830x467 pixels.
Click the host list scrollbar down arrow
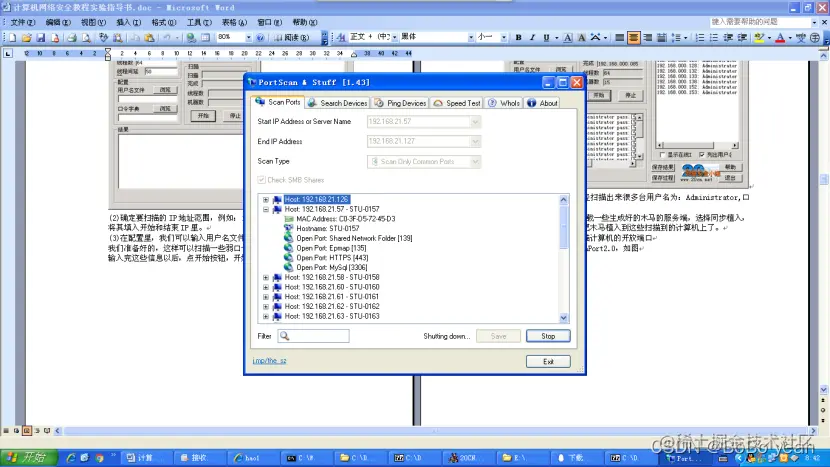[x=563, y=318]
